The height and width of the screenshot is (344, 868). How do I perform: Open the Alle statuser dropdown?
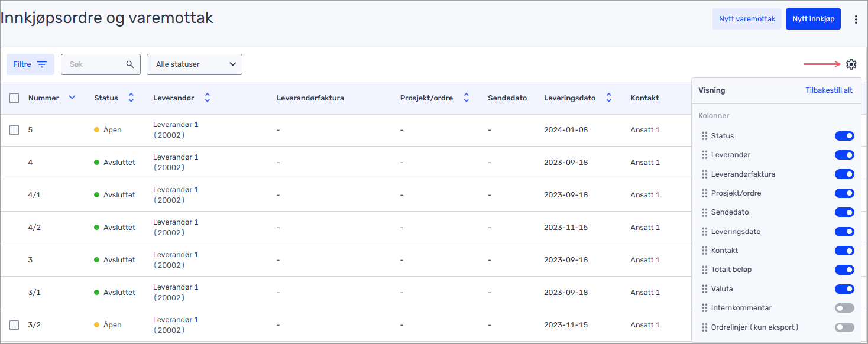(195, 64)
